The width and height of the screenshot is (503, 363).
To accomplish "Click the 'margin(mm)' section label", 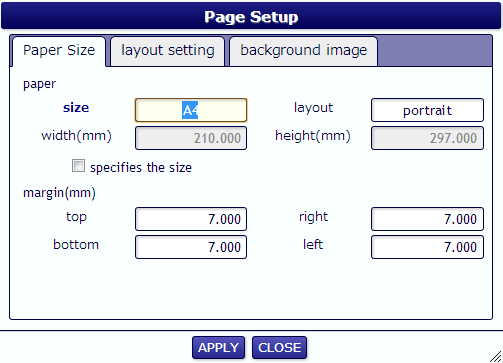I will (59, 193).
